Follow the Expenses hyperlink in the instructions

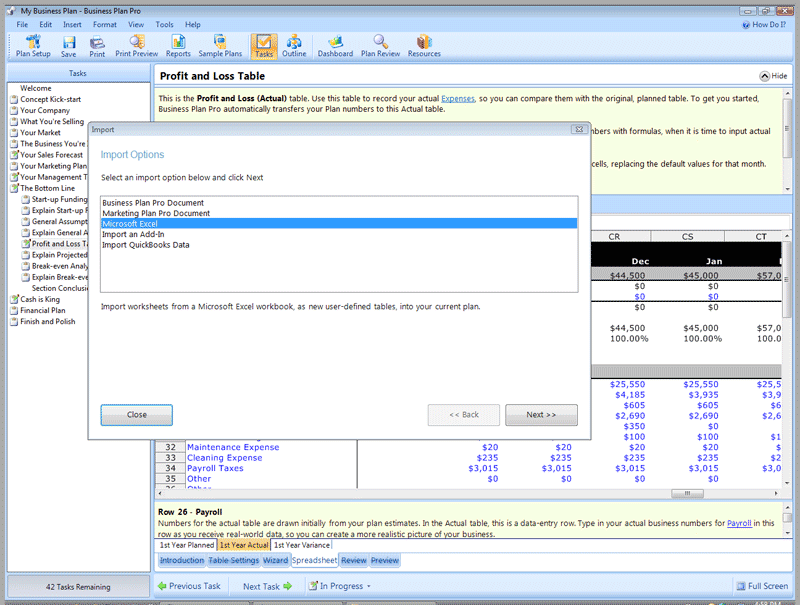tap(458, 99)
